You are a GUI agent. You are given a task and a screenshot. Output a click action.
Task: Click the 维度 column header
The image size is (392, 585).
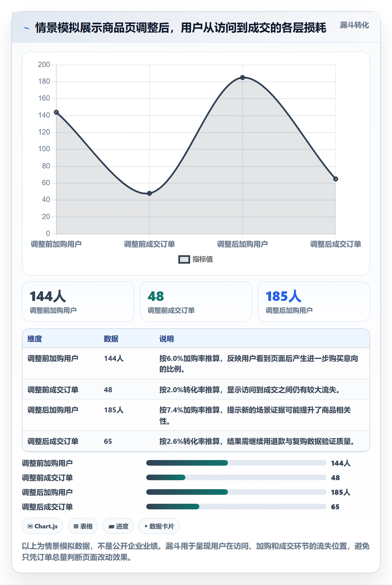coord(35,339)
